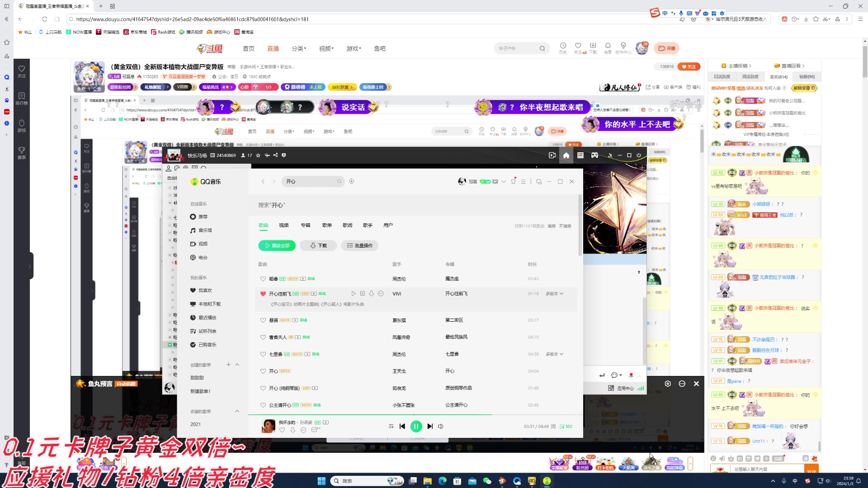This screenshot has width=868, height=488.
Task: Switch to 歌手 results tab
Action: 368,225
